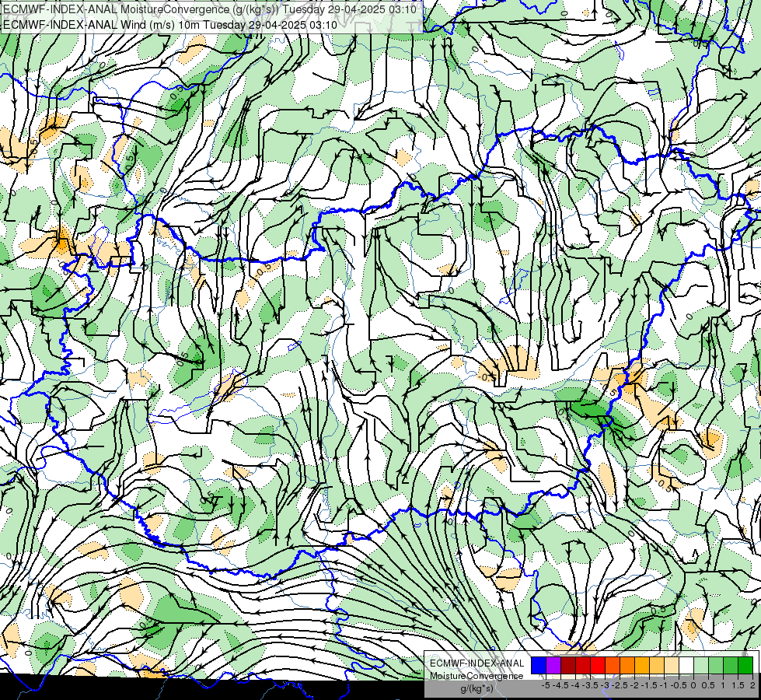761x700 pixels.
Task: Click the legend's ECMWF-INDEX-ANAL label
Action: pyautogui.click(x=477, y=663)
